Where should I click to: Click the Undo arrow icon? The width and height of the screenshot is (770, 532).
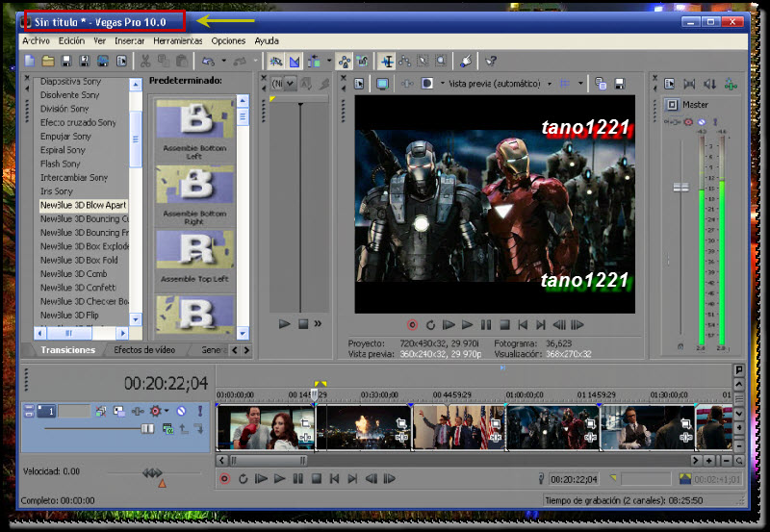pyautogui.click(x=209, y=61)
